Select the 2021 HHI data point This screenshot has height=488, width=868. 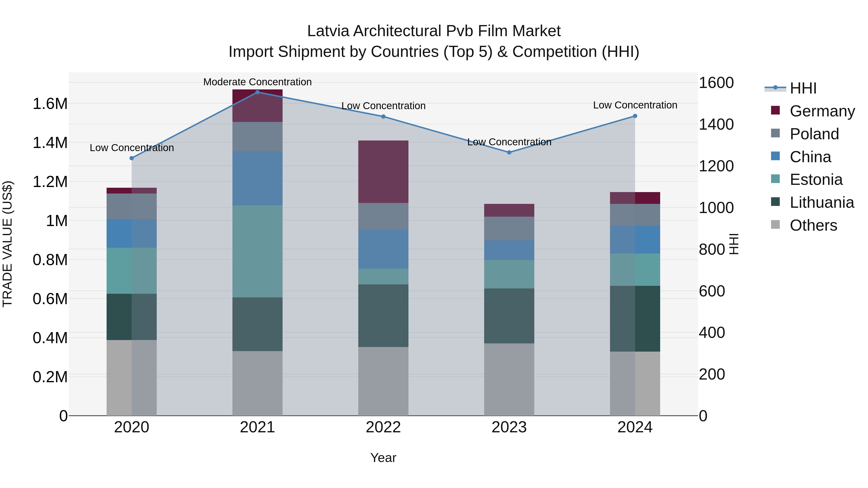258,92
